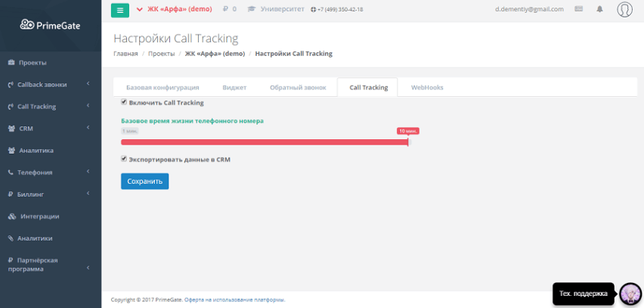Screen dimensions: 644x308
Task: Switch to the WebHooks tab
Action: pyautogui.click(x=427, y=88)
